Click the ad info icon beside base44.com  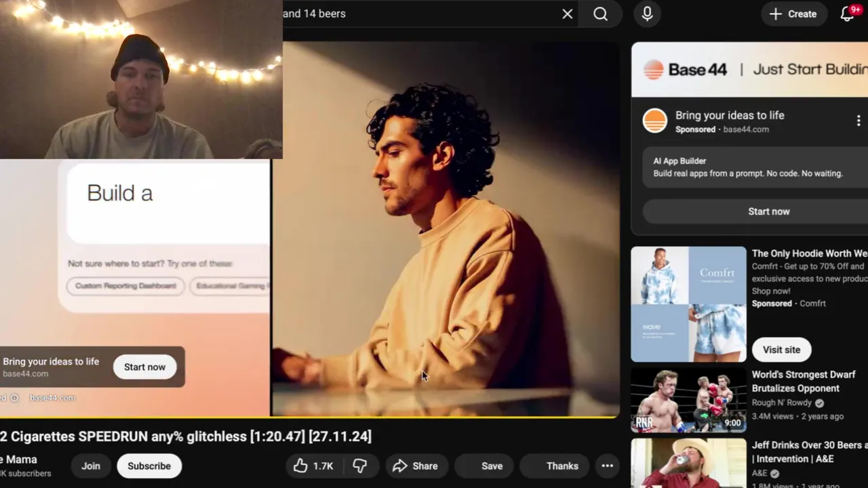(14, 398)
